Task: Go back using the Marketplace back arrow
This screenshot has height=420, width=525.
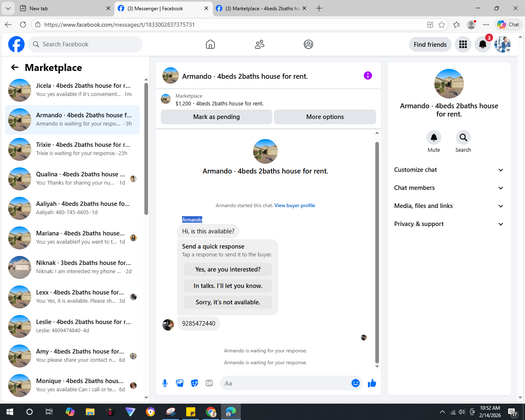Action: click(15, 67)
